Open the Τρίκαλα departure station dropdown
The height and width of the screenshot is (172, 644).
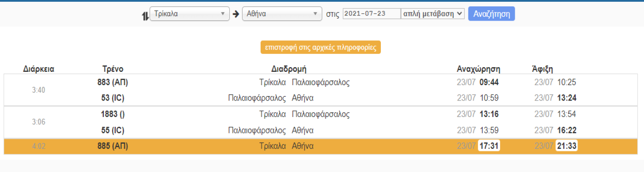coord(189,14)
